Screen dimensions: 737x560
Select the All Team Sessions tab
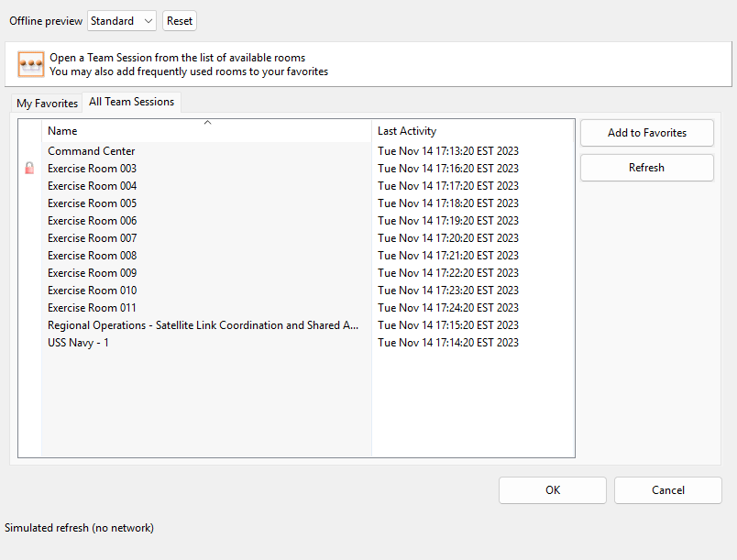pos(132,102)
